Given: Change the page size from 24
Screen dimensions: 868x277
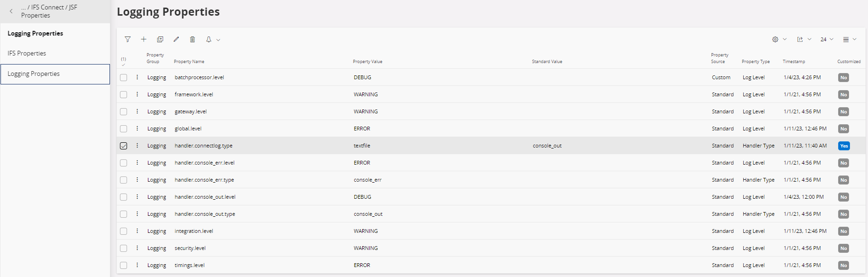Looking at the screenshot, I should point(827,39).
